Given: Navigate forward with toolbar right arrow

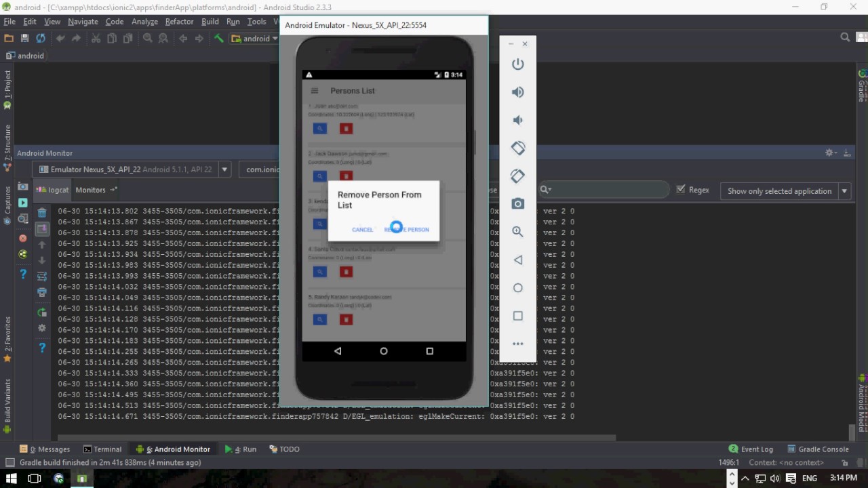Looking at the screenshot, I should point(199,39).
